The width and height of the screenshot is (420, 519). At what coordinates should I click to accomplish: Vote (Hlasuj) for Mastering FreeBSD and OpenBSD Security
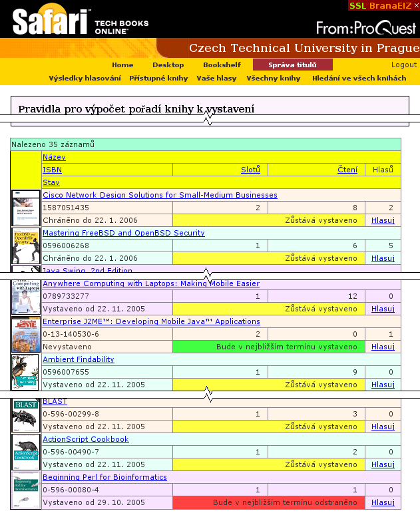coord(383,258)
